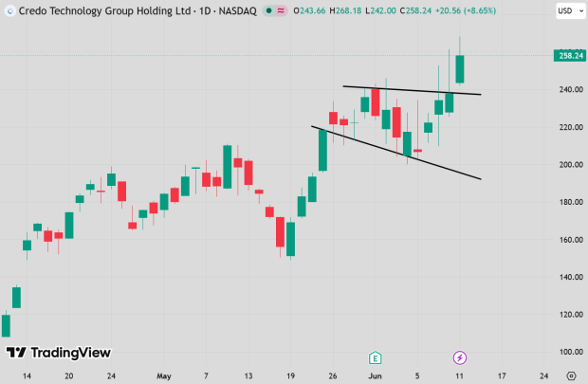Select the lower descending black trendline

point(396,153)
